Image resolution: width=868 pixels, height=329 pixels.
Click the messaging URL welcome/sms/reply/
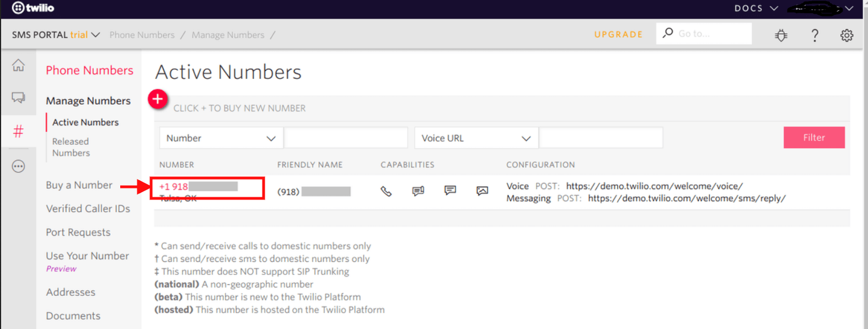point(687,198)
